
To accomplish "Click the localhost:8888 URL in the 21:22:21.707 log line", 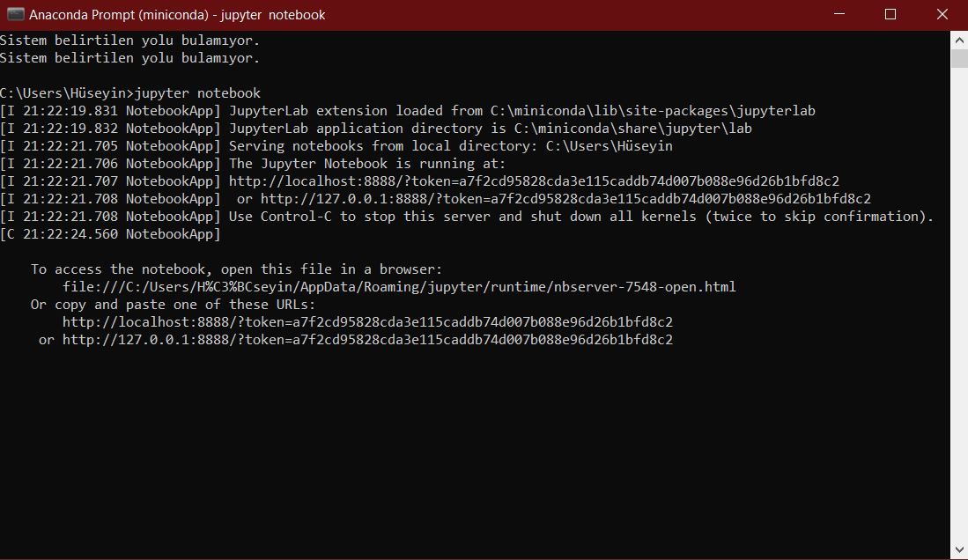I will point(533,181).
